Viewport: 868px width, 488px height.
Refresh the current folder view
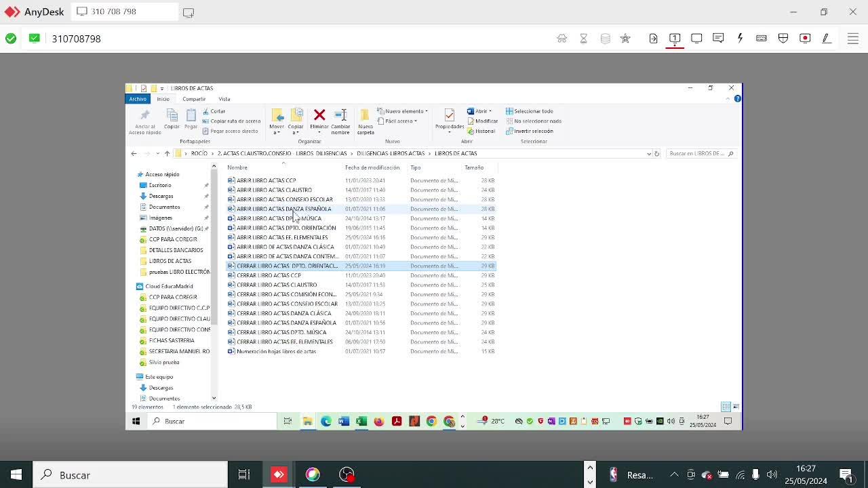(x=656, y=154)
